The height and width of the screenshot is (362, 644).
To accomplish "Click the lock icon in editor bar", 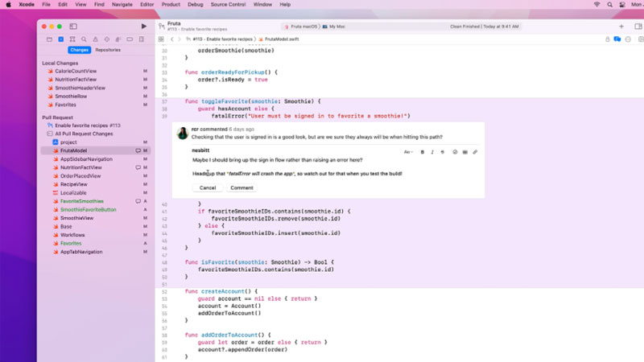I will pos(608,39).
